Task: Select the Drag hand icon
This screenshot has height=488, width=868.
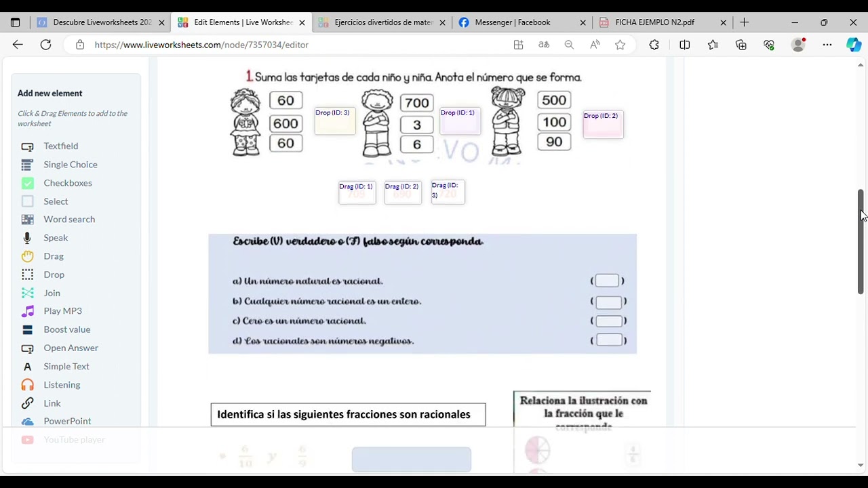Action: tap(27, 256)
